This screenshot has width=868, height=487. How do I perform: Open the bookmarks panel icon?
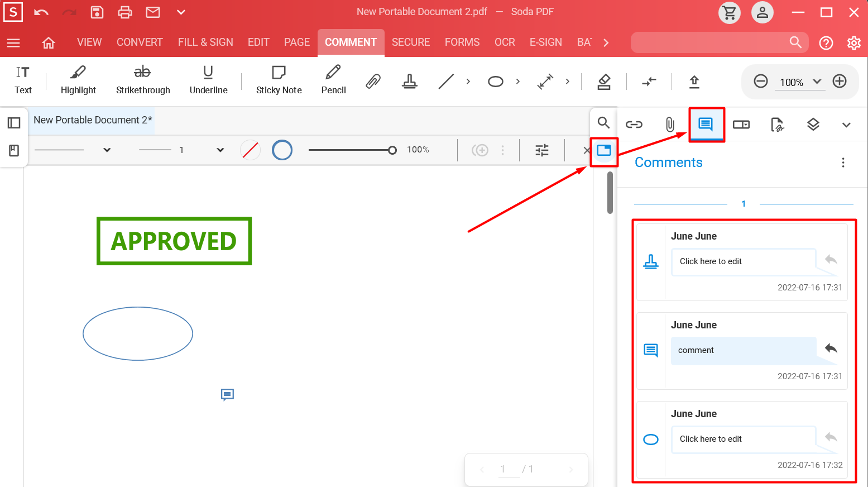point(14,150)
